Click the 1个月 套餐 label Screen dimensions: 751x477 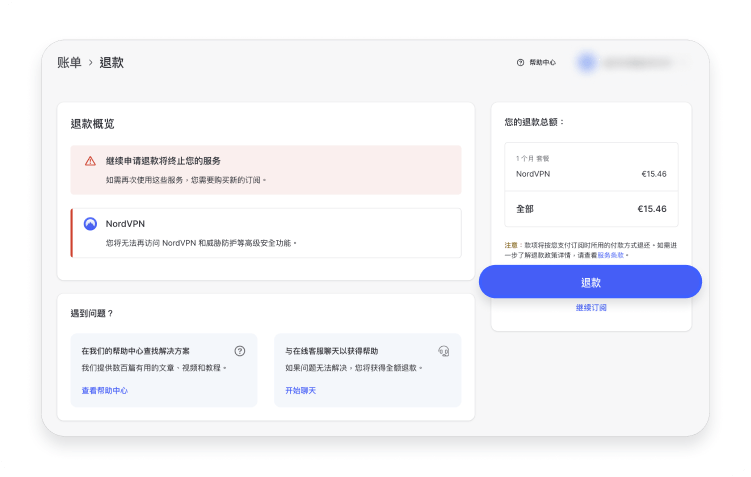point(533,159)
